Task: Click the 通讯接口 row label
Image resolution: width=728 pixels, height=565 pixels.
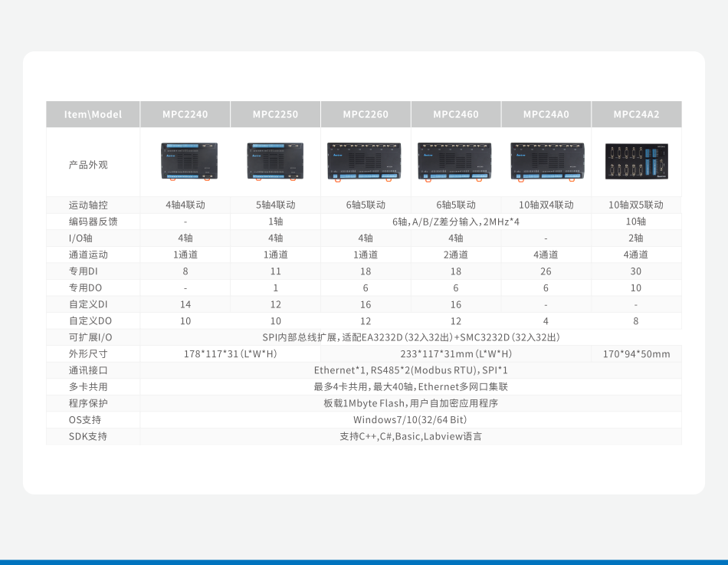Action: (x=88, y=370)
